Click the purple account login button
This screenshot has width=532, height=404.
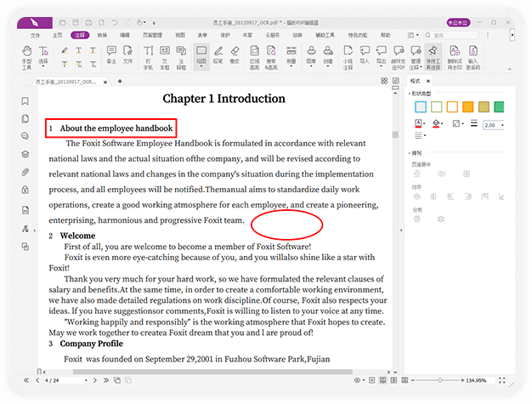(x=458, y=23)
